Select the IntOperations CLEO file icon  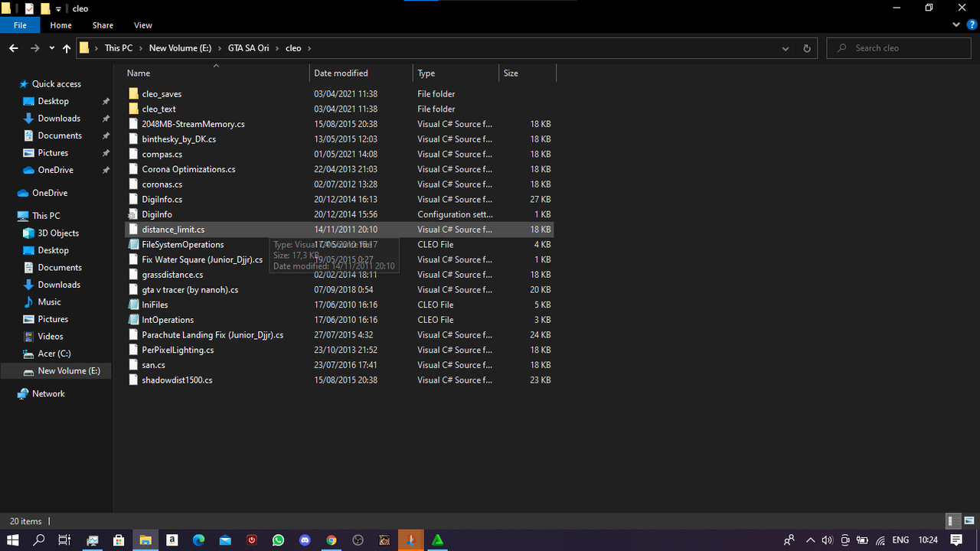[134, 320]
